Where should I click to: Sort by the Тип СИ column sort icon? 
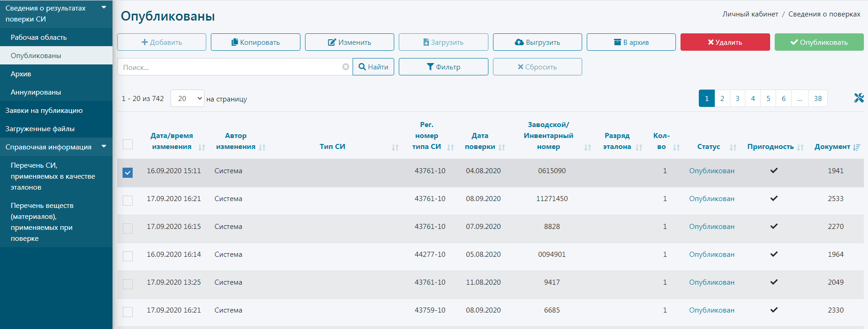click(395, 147)
